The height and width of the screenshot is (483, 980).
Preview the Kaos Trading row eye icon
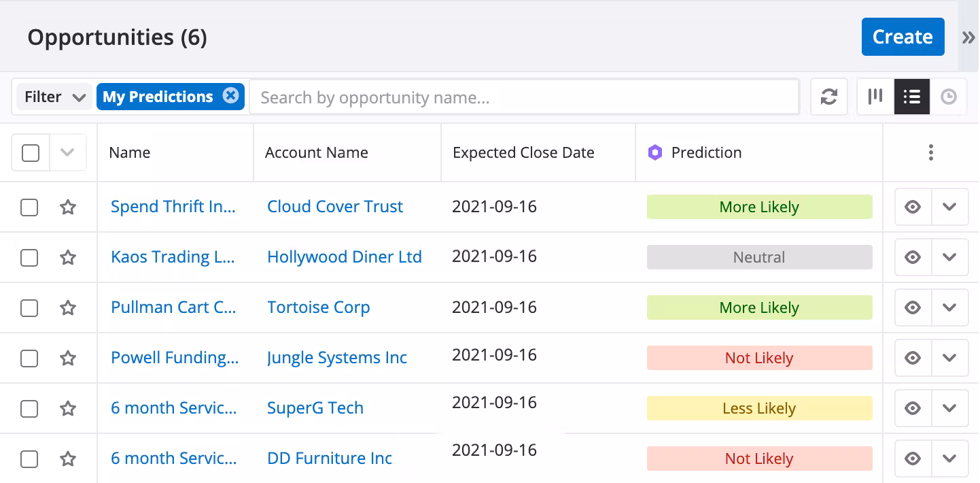(x=913, y=257)
